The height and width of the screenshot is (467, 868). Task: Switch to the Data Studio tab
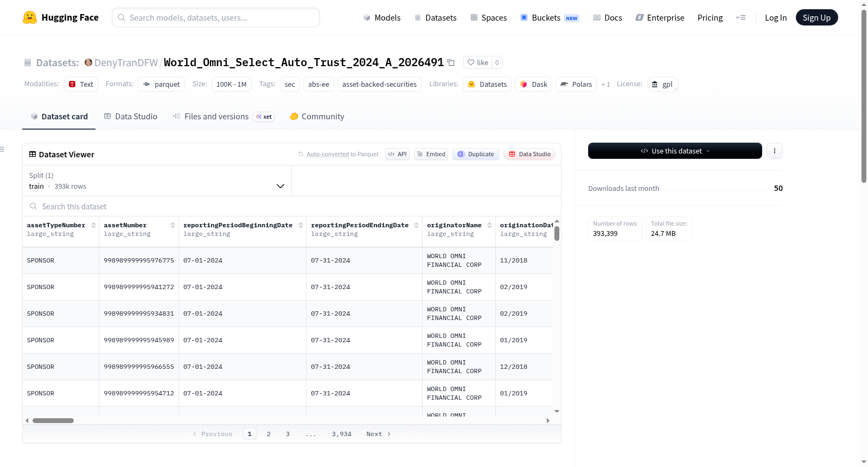click(131, 116)
